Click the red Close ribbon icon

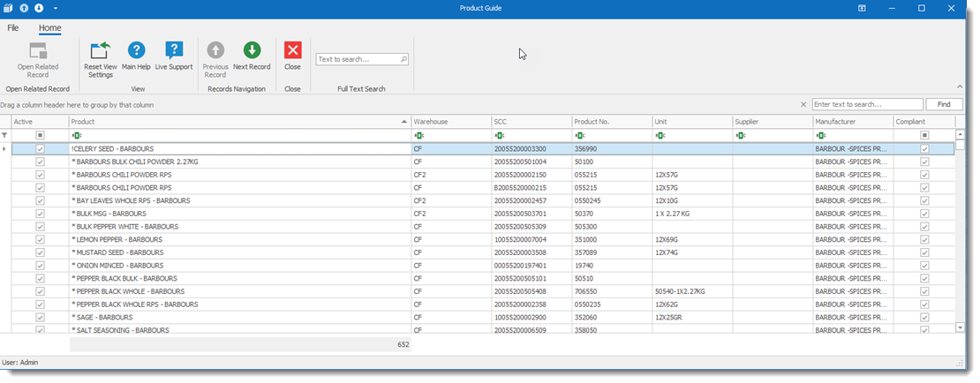coord(292,50)
